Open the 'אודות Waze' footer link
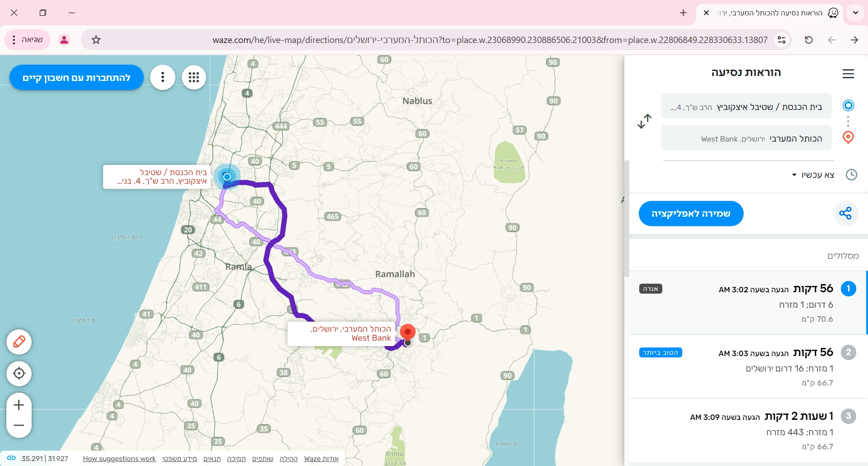 pyautogui.click(x=321, y=458)
